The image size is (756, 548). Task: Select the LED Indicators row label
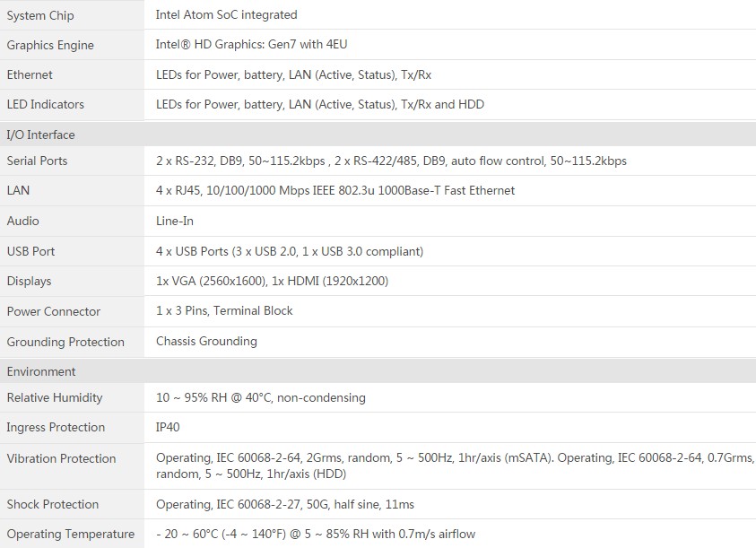[x=46, y=104]
